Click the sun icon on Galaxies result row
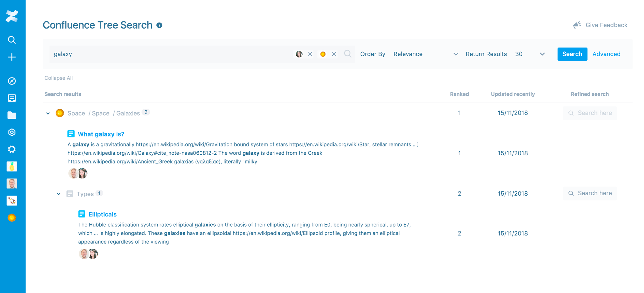Viewport: 644px width, 293px height. [60, 113]
